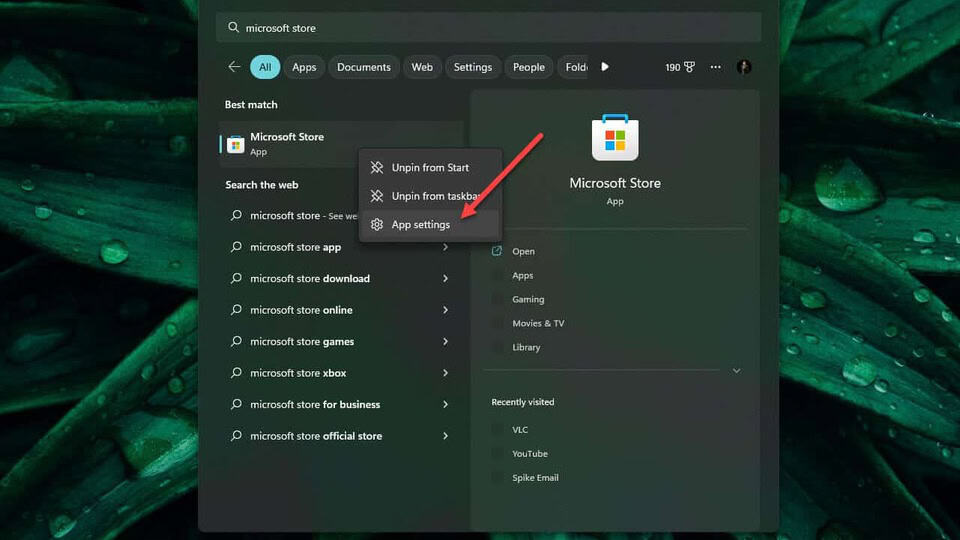Open Microsoft Store best match result
960x540 pixels.
341,144
